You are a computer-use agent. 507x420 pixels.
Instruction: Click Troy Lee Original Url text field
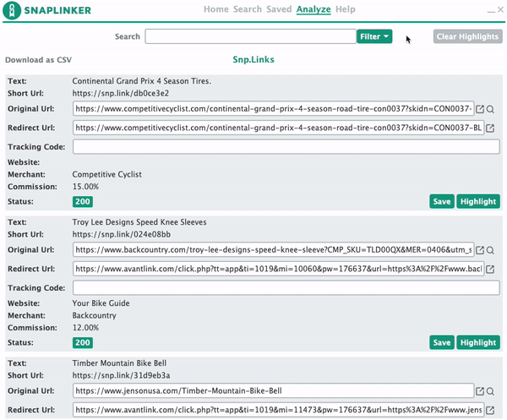(x=274, y=249)
